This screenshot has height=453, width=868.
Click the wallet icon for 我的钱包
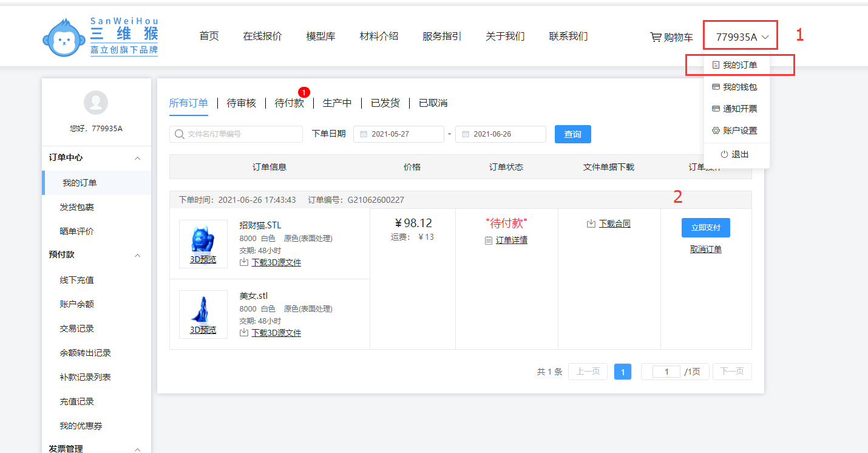pos(716,87)
